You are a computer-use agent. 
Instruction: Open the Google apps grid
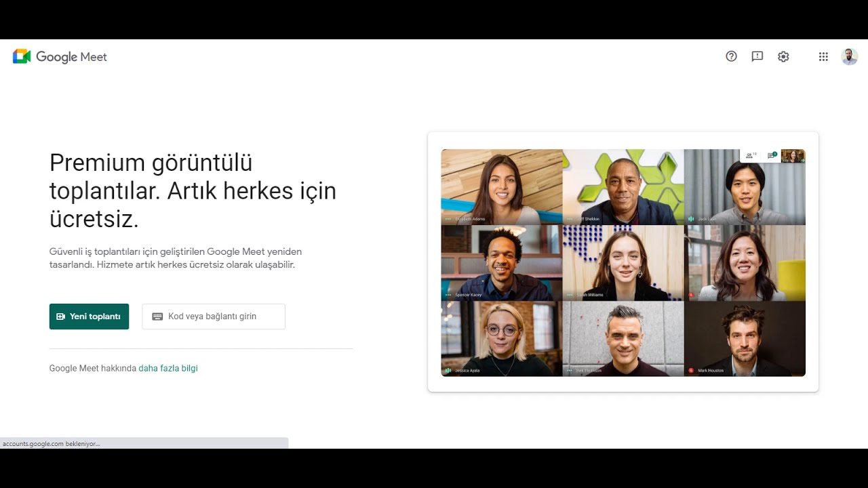point(823,57)
